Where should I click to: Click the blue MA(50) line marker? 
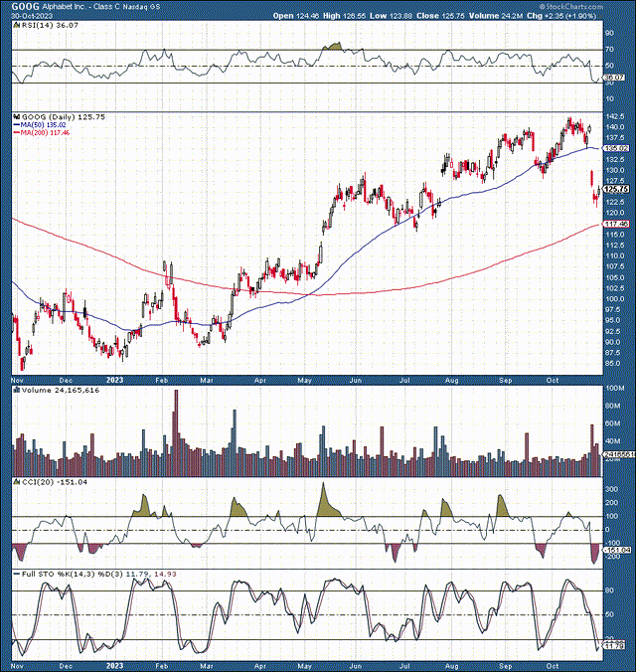(17, 124)
